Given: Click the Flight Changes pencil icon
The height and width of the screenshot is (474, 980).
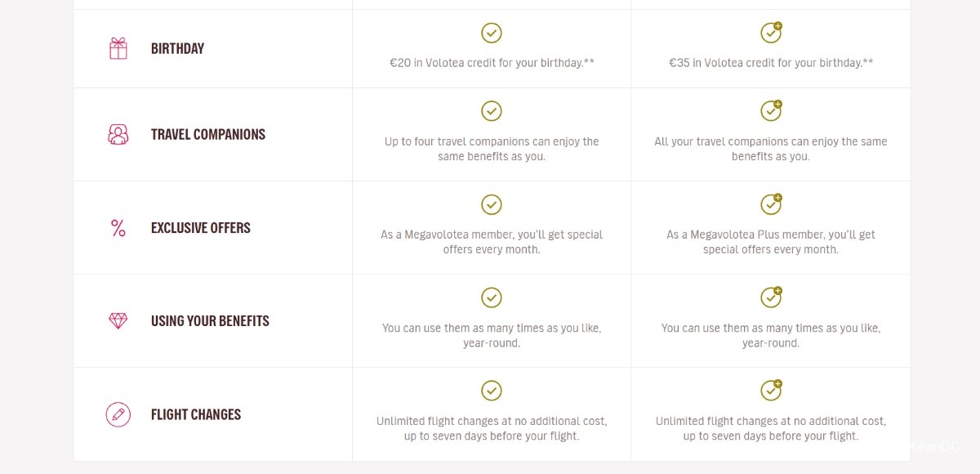Looking at the screenshot, I should 118,414.
